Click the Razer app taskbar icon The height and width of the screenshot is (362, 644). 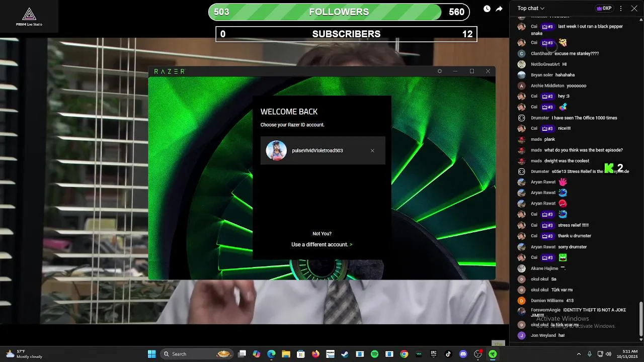(493, 354)
